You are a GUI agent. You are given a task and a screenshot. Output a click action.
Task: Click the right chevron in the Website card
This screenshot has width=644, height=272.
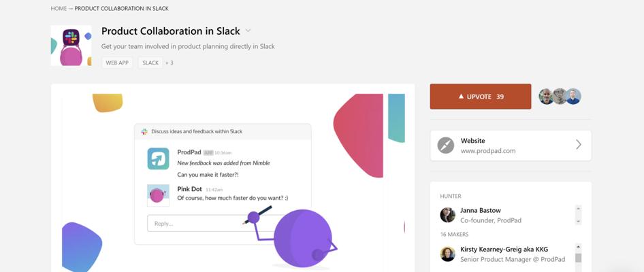578,144
